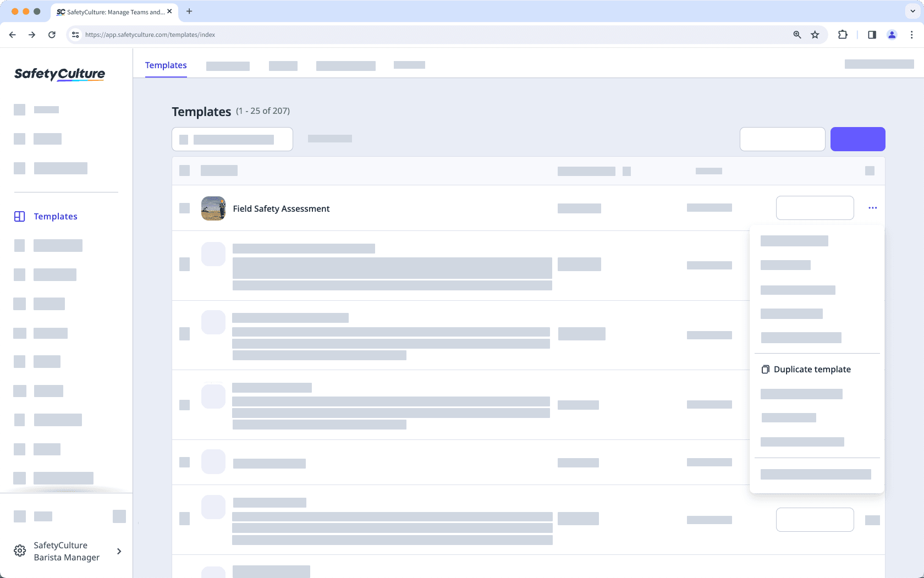Toggle the select-all checkbox in the table header
Screen dimensions: 924x578
(x=184, y=170)
